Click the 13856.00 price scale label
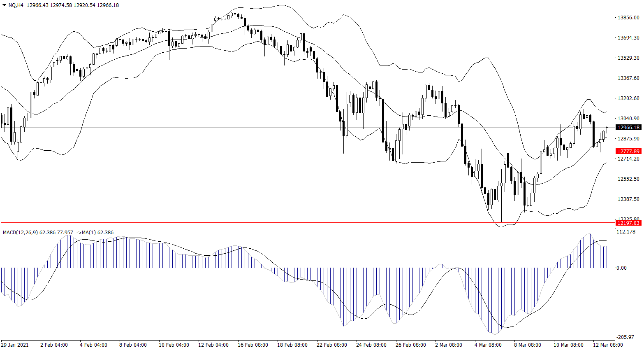This screenshot has width=644, height=350. tap(628, 18)
